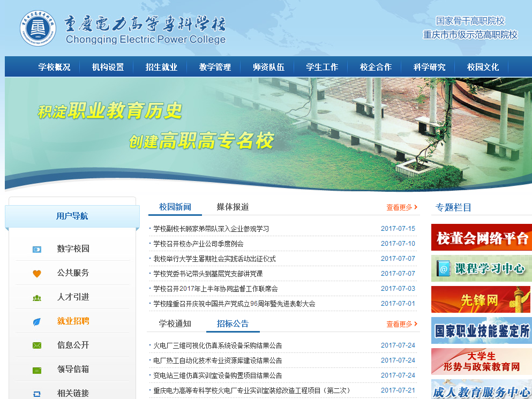This screenshot has width=532, height=399.
Task: Expand 查看更多 beside 招标公告
Action: (x=402, y=325)
